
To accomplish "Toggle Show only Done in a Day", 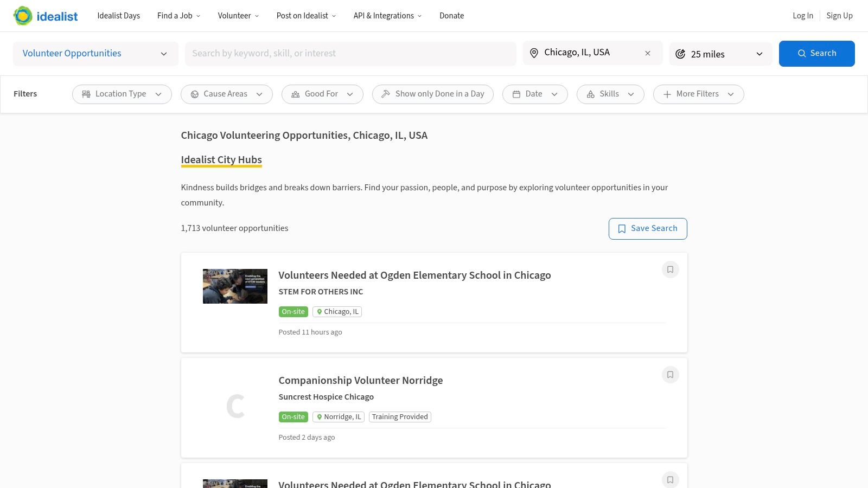I will [x=433, y=94].
